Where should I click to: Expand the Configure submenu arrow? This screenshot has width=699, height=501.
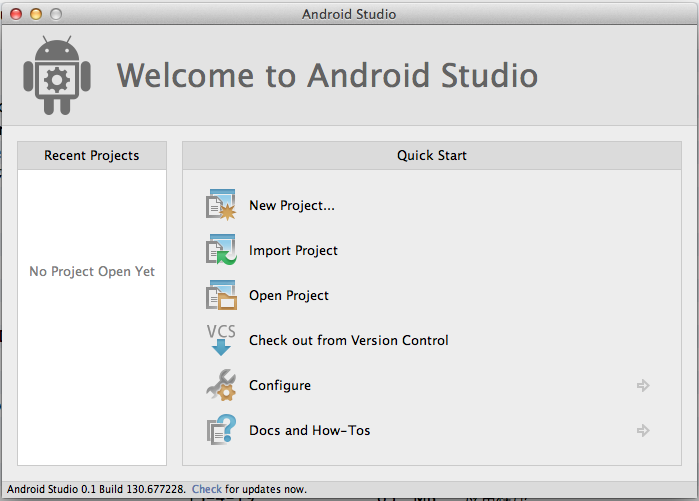[643, 385]
